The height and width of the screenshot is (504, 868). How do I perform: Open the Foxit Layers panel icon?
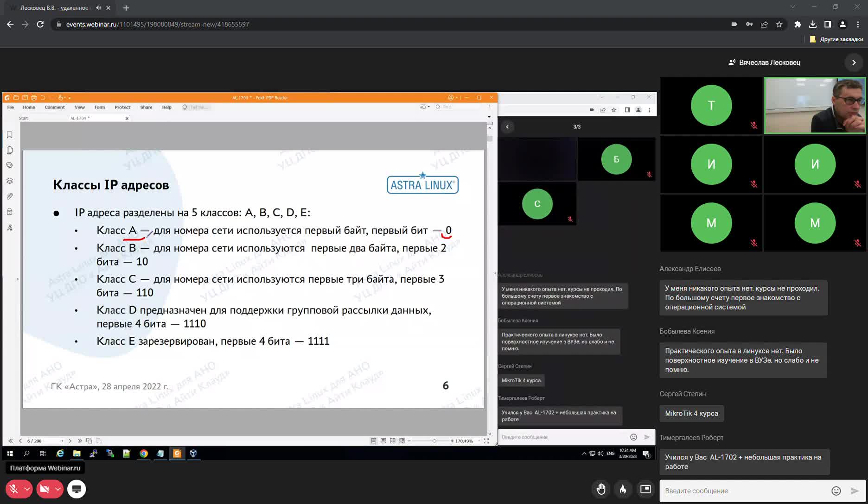(10, 181)
